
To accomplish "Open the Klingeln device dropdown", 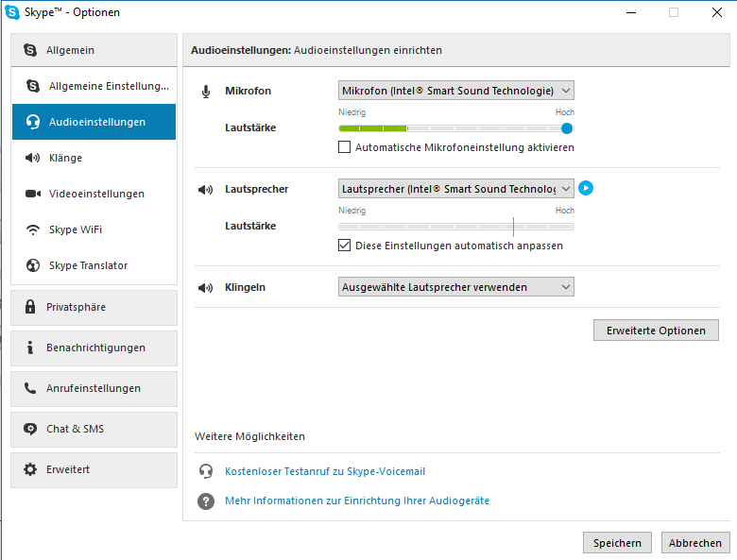I will [456, 286].
